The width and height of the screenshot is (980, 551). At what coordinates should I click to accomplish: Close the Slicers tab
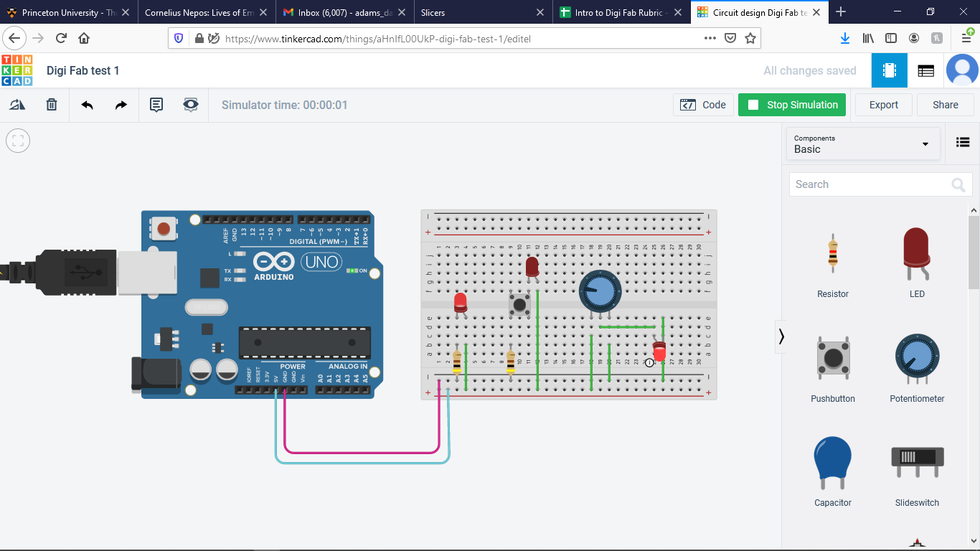pyautogui.click(x=540, y=12)
